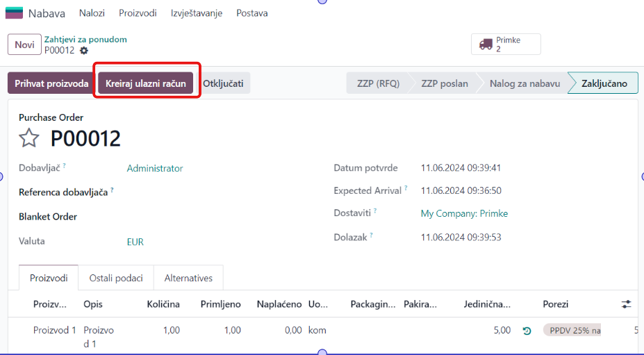Click the Kreiraj ulazni račun button
Screen dimensions: 644x355
(146, 83)
